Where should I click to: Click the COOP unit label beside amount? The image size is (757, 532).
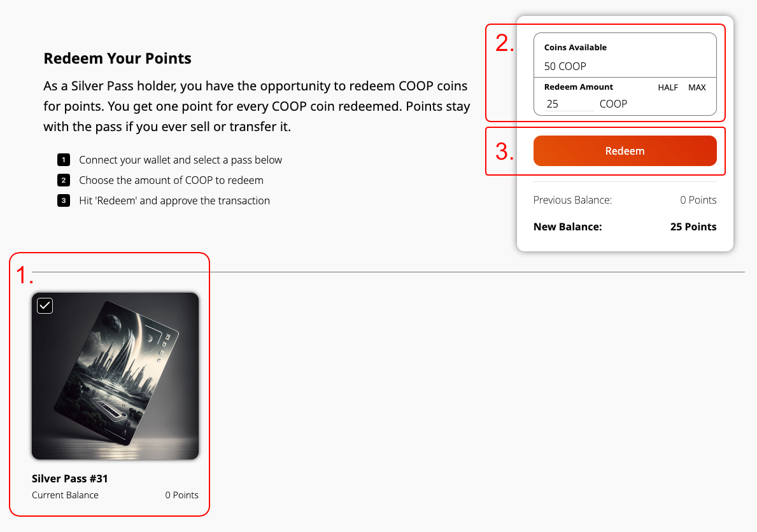tap(613, 104)
